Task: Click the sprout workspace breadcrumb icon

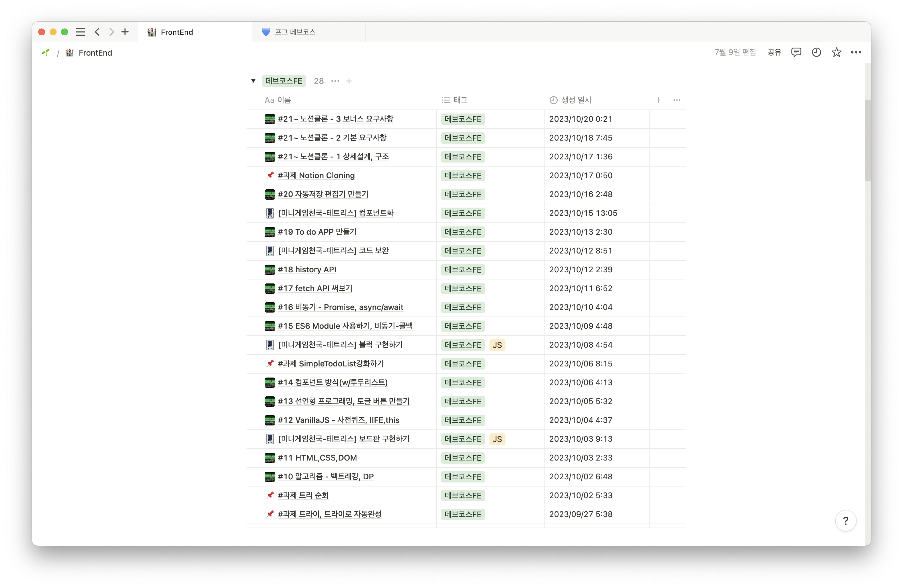Action: 46,53
